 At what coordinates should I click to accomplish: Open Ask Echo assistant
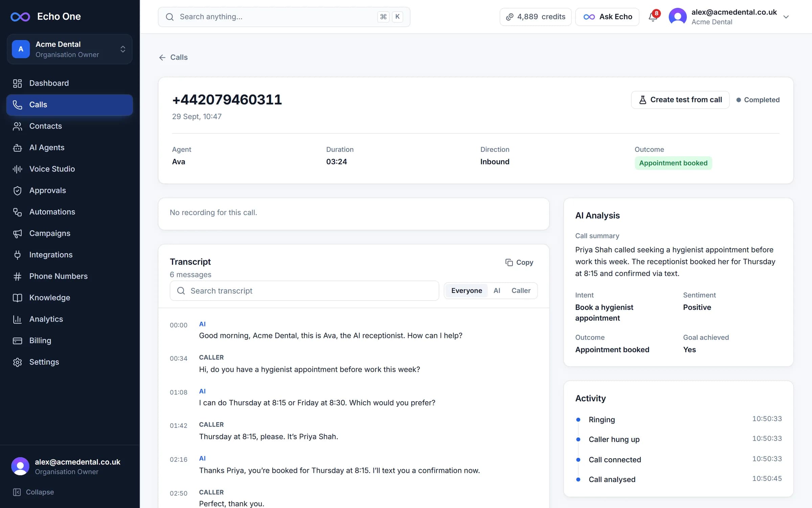(x=607, y=17)
